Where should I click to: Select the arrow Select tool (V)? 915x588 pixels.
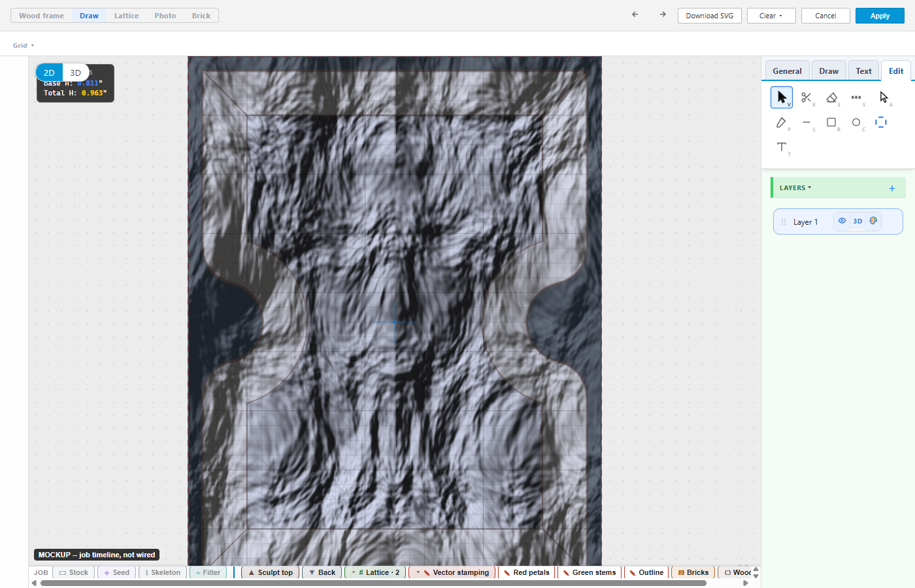[x=782, y=97]
